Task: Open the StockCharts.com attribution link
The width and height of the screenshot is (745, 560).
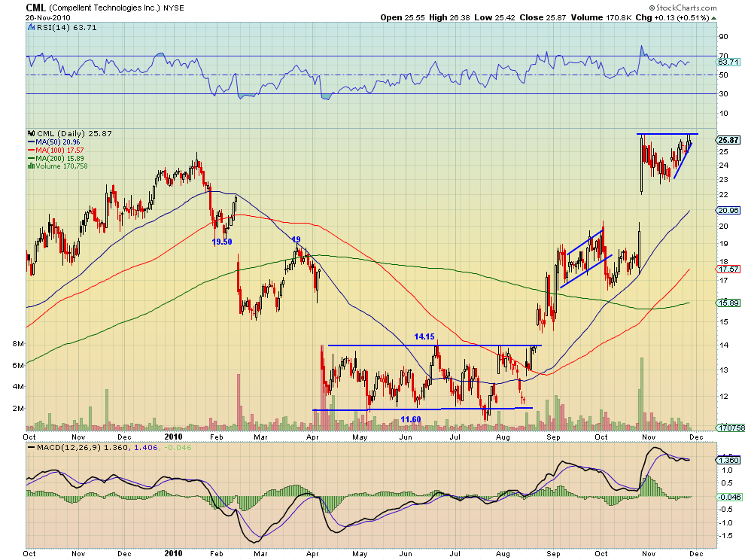Action: [683, 8]
